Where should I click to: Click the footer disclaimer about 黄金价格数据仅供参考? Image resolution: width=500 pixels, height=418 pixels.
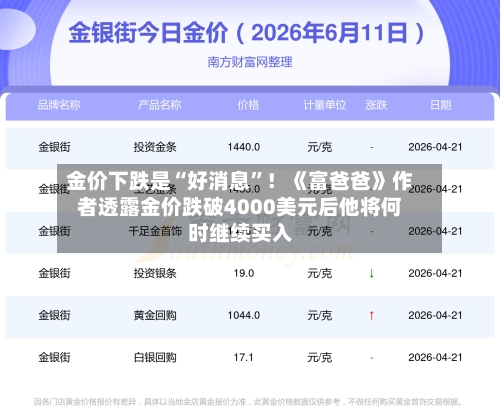click(x=248, y=402)
